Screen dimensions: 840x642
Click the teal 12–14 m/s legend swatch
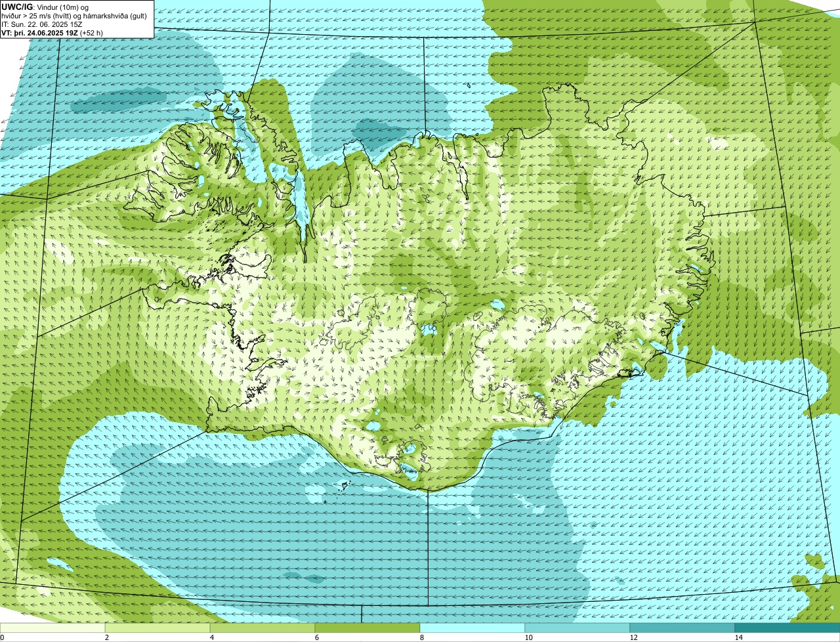point(682,628)
